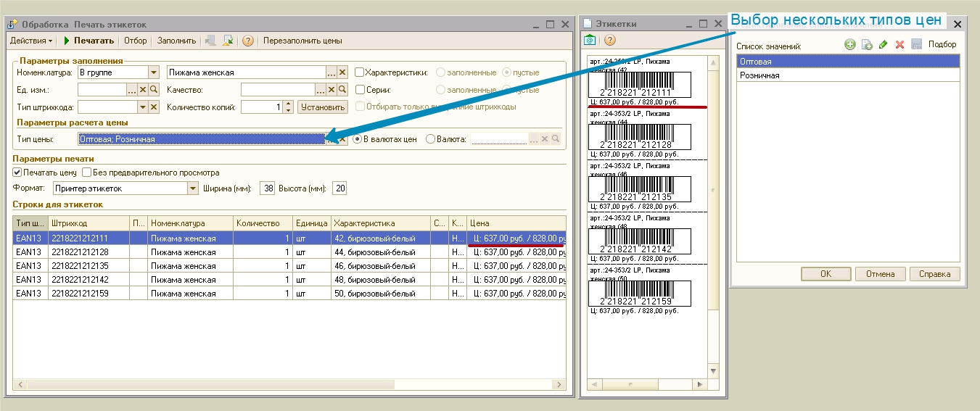This screenshot has height=411, width=980.
Task: Click the magnifier search icon next to Качество
Action: 343,90
